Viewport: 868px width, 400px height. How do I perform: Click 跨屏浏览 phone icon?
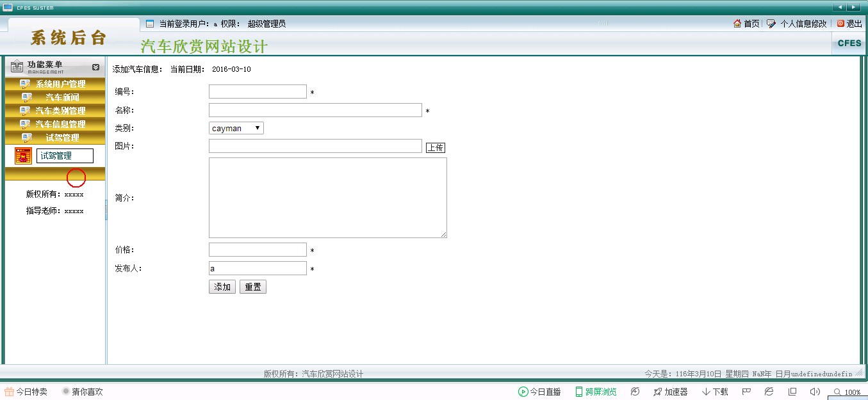click(579, 392)
